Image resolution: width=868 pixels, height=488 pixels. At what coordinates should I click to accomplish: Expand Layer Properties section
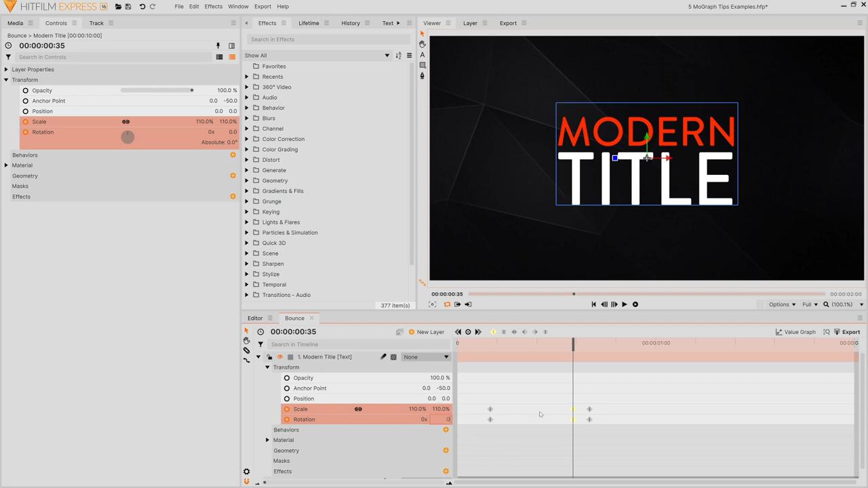click(6, 70)
